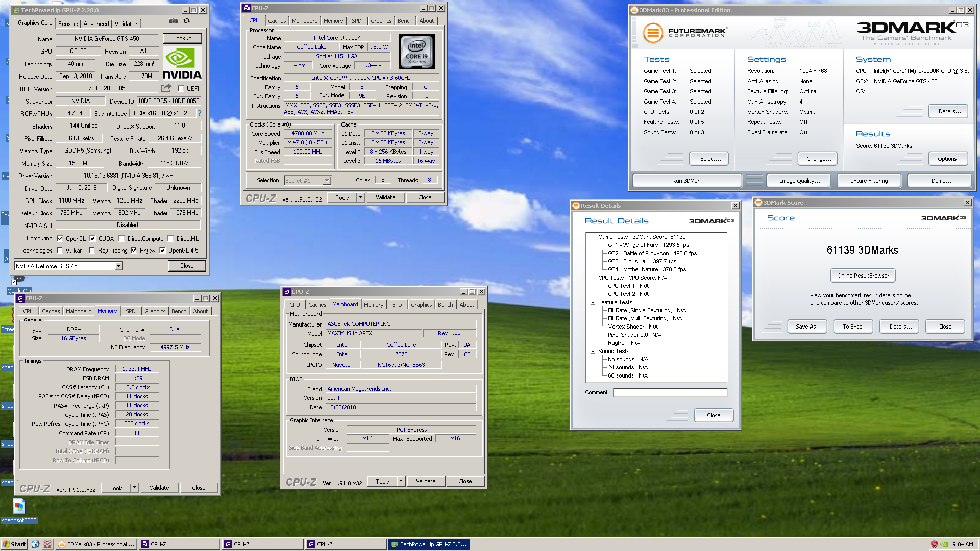The width and height of the screenshot is (980, 551).
Task: Switch to the Validation tab in GPU-Z
Action: 127,24
